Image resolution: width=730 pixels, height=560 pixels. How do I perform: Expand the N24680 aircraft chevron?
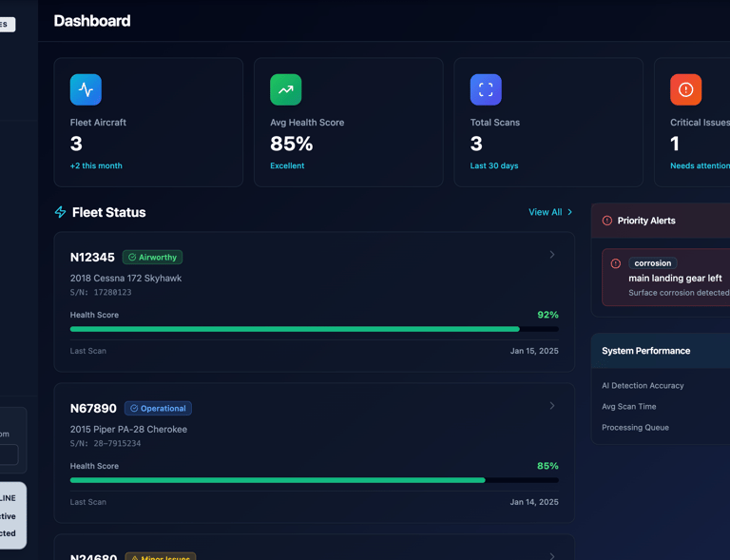[x=552, y=556]
